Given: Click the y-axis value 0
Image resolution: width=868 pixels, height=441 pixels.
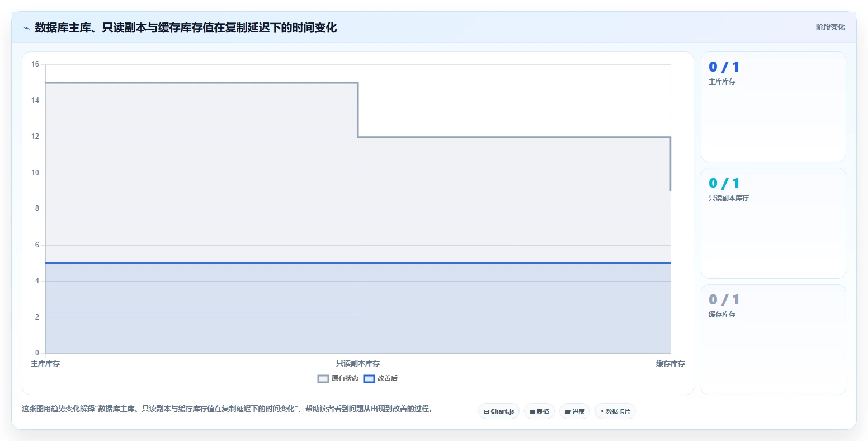Looking at the screenshot, I should pyautogui.click(x=37, y=353).
